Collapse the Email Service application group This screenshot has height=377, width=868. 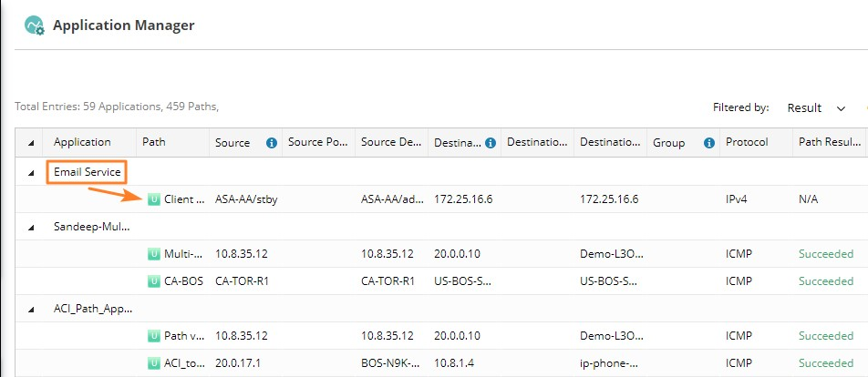click(x=32, y=172)
